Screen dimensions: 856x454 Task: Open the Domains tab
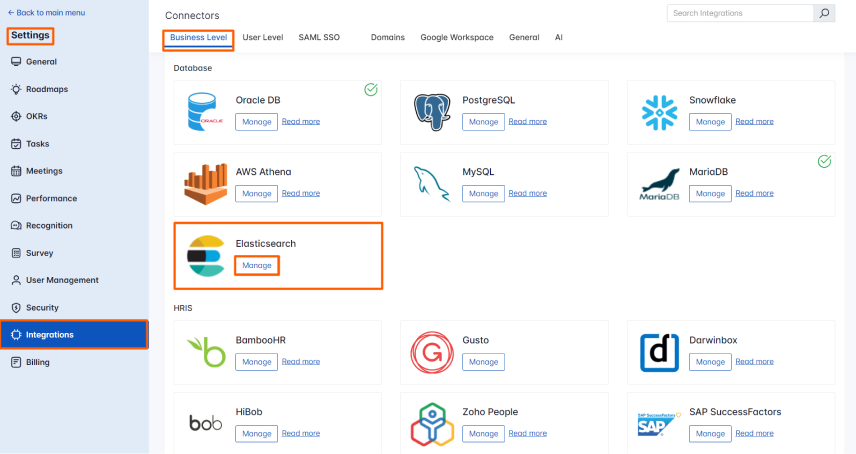point(388,37)
